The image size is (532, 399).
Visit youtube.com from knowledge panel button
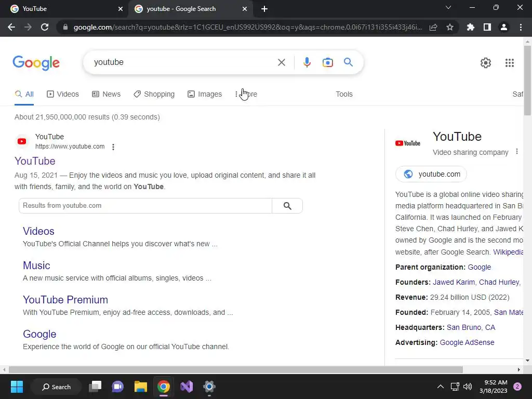click(x=431, y=174)
